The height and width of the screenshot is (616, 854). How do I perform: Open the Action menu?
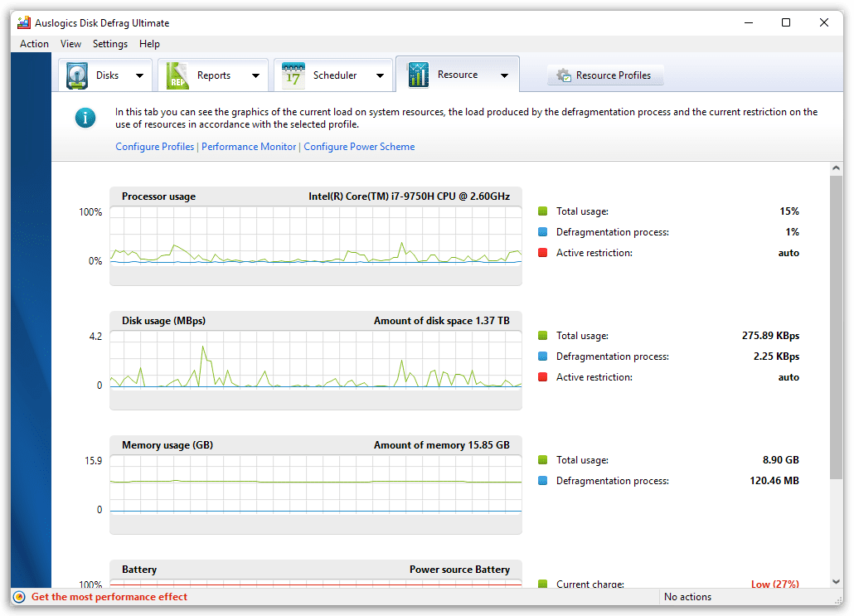[x=34, y=44]
